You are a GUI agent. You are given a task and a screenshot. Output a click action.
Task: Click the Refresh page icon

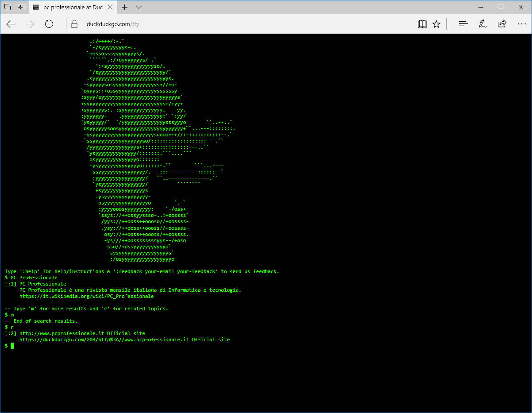(49, 24)
